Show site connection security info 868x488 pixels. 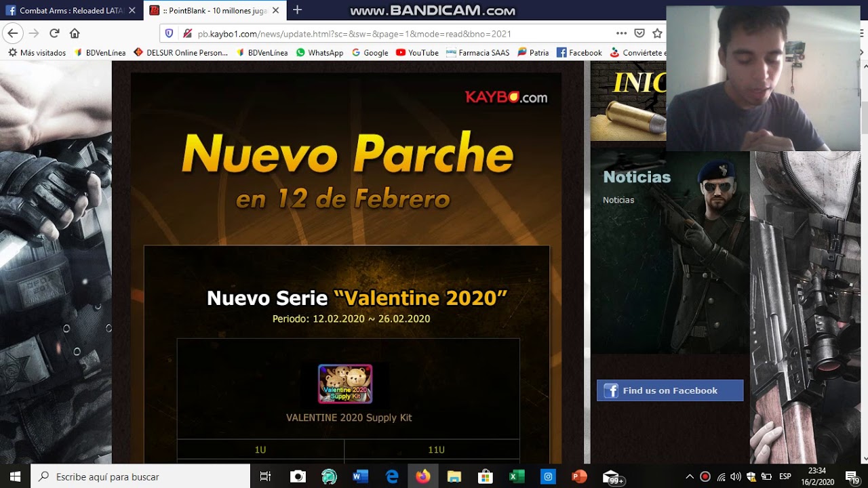point(187,33)
